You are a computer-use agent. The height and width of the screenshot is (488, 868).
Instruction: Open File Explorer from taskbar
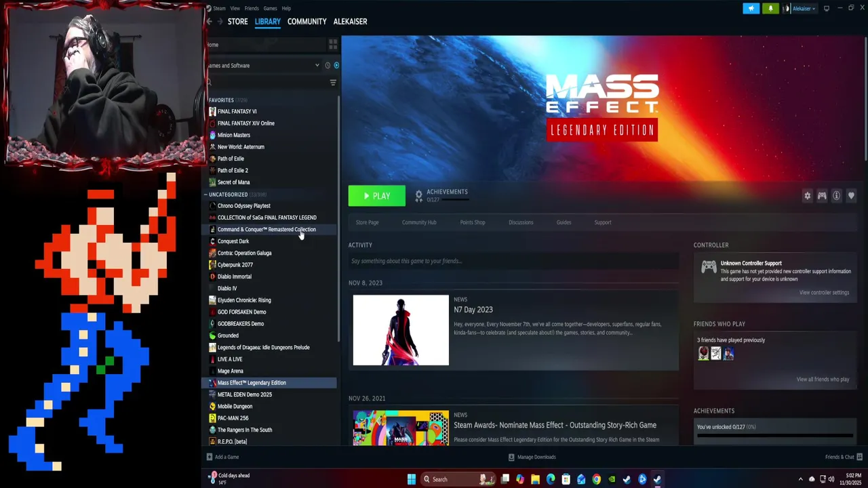[535, 479]
